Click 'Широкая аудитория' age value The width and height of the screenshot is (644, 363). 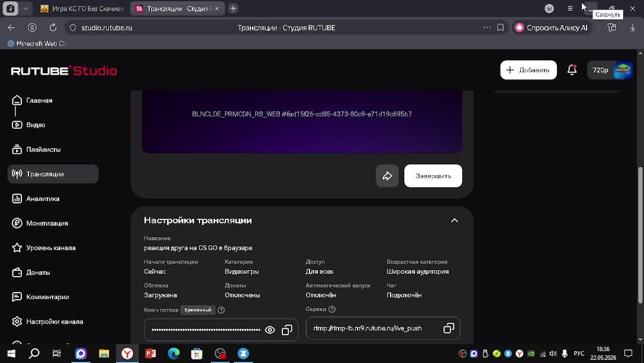coord(417,271)
